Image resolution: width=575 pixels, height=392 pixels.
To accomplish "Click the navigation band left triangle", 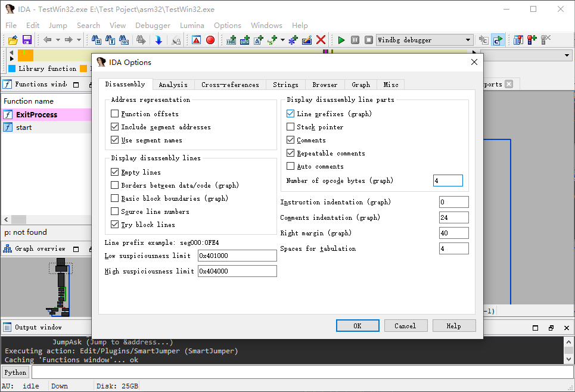I will coord(11,53).
